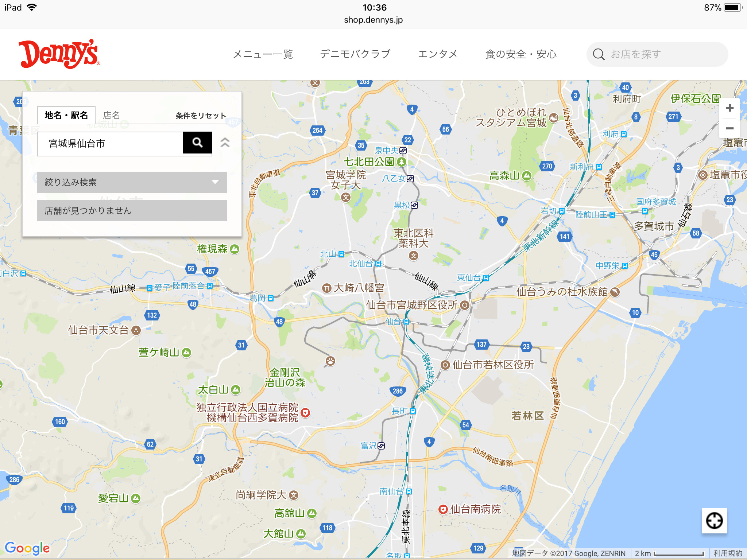Zoom in the map with plus

[729, 108]
